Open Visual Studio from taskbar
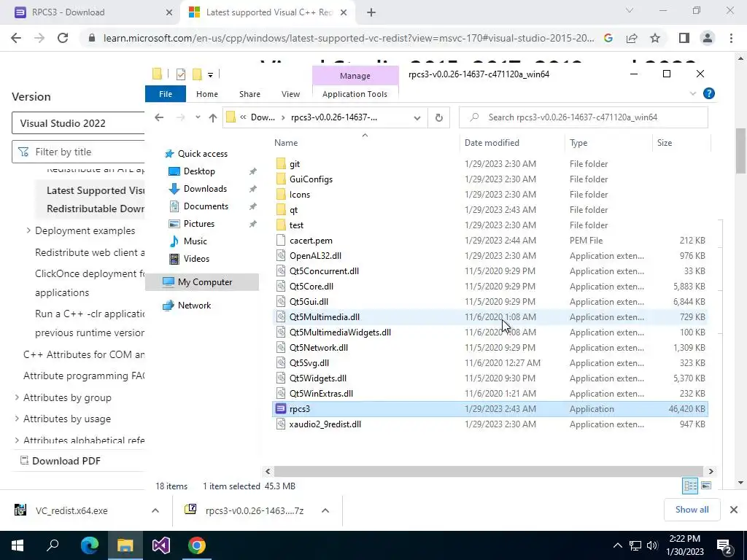Image resolution: width=747 pixels, height=560 pixels. click(x=161, y=545)
